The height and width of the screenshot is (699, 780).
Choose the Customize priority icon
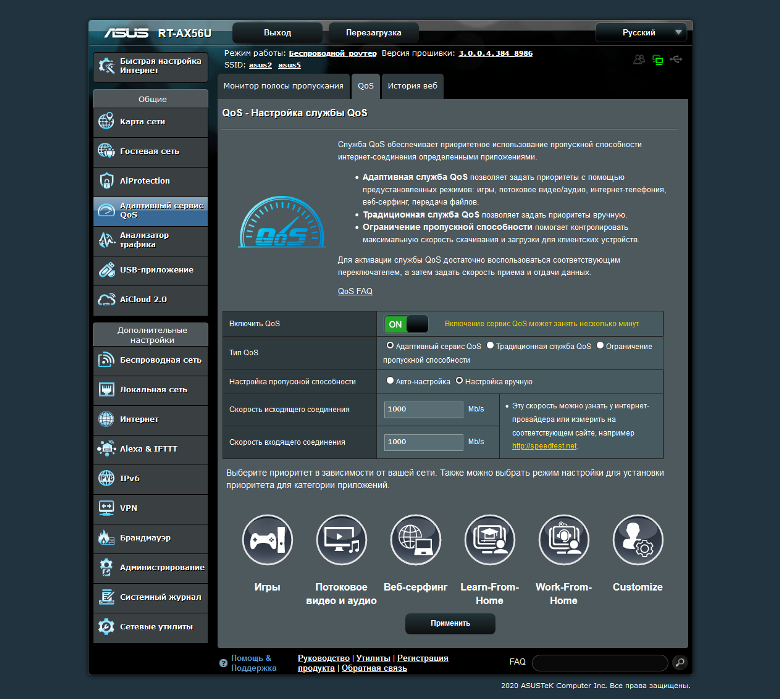(638, 540)
